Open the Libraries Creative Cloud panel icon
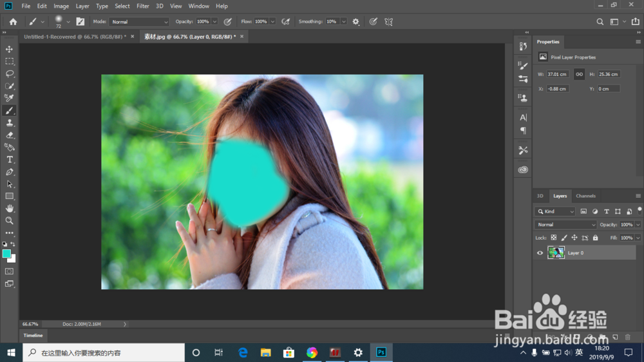644x362 pixels. click(x=523, y=169)
